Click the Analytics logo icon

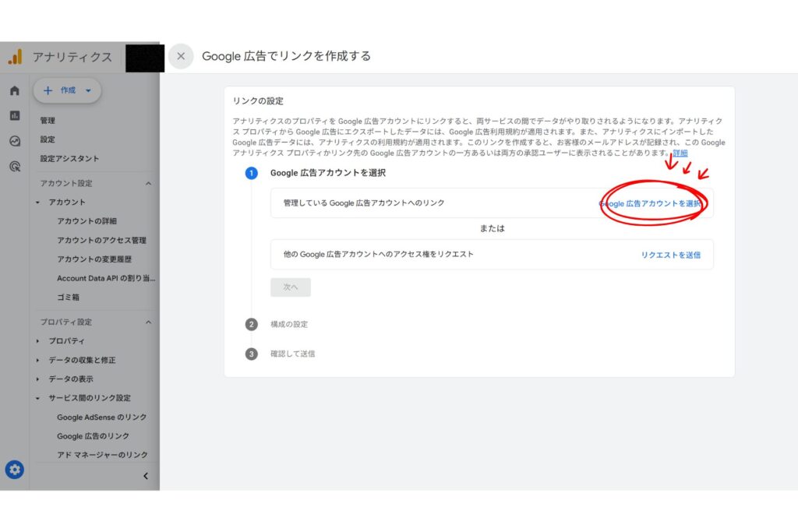pos(15,57)
